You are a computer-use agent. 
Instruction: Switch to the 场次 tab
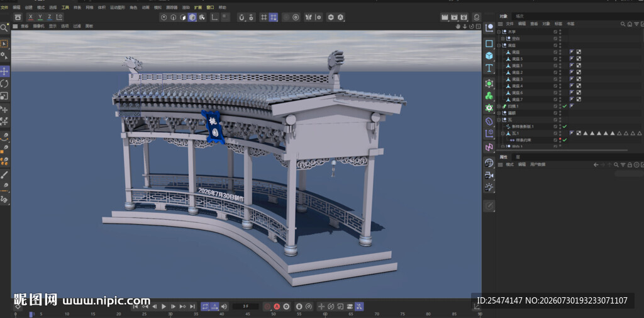(x=519, y=16)
